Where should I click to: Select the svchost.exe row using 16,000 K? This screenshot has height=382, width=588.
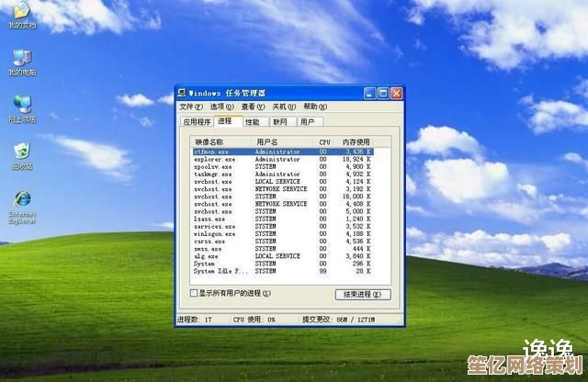tap(283, 197)
